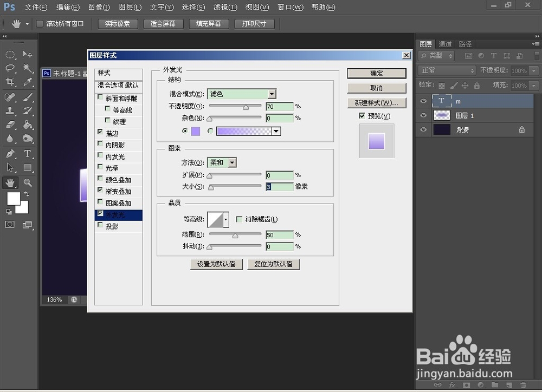This screenshot has width=542, height=392.
Task: Open layer blend mode dropdown (正常)
Action: click(x=447, y=70)
